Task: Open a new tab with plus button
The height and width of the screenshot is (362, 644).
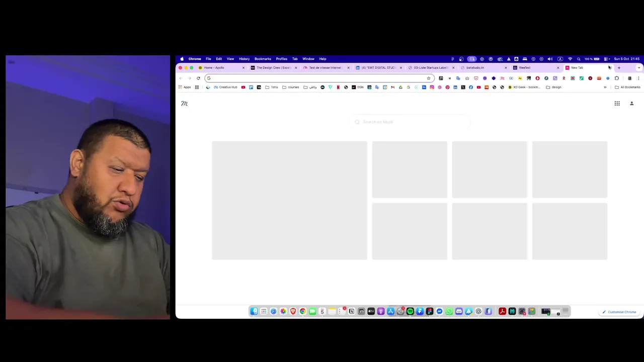Action: (x=619, y=67)
